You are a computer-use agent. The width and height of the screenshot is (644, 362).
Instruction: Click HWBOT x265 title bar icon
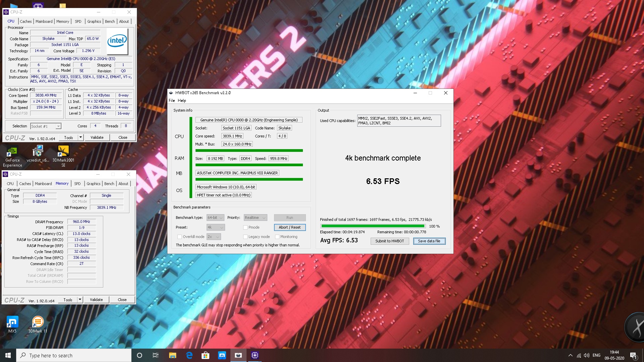coord(171,93)
